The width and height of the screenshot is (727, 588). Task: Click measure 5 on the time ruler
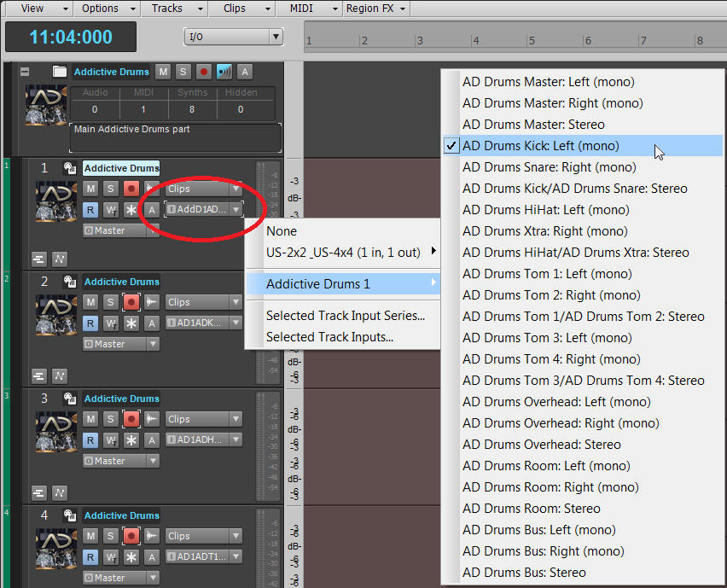click(x=532, y=41)
